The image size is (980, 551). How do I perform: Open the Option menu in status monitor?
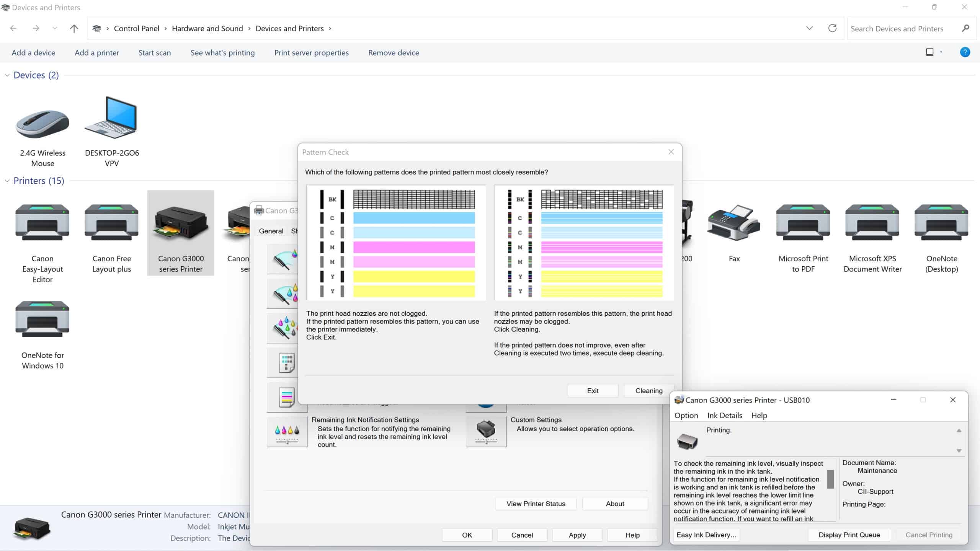686,416
